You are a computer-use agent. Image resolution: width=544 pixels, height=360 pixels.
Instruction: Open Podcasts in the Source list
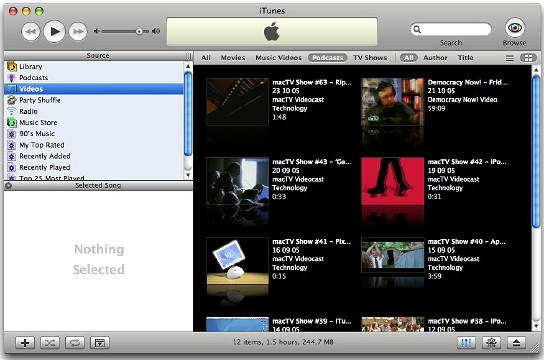94,77
